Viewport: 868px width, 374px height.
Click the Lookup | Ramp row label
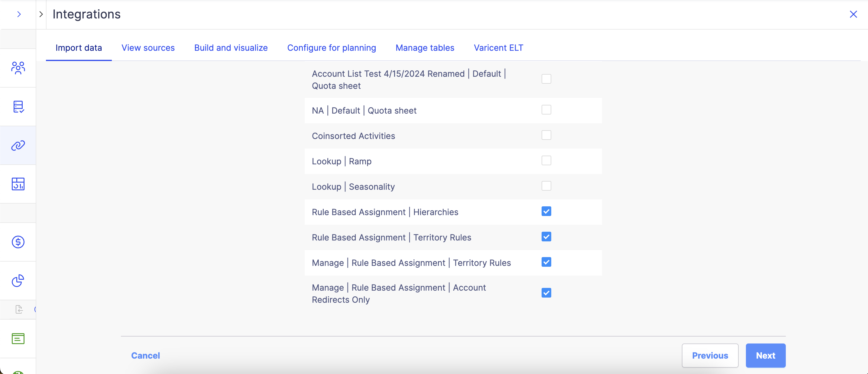coord(341,161)
